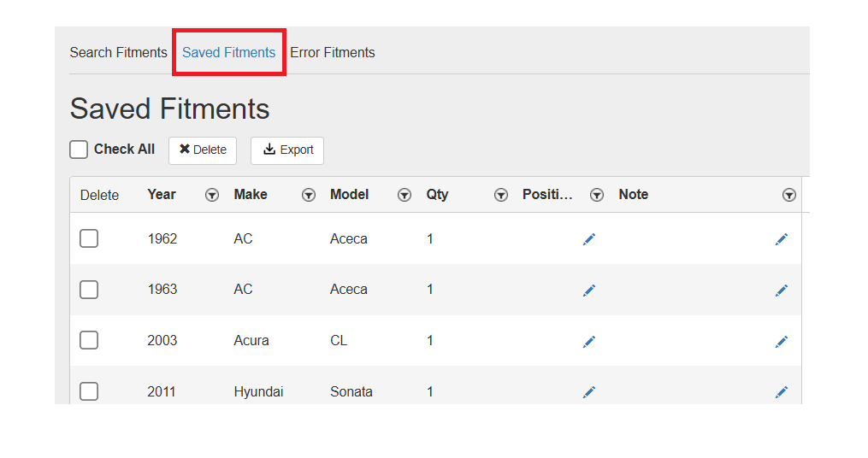Edit note pencil for 2011 Hyundai Sonata
The width and height of the screenshot is (868, 458).
[x=782, y=392]
